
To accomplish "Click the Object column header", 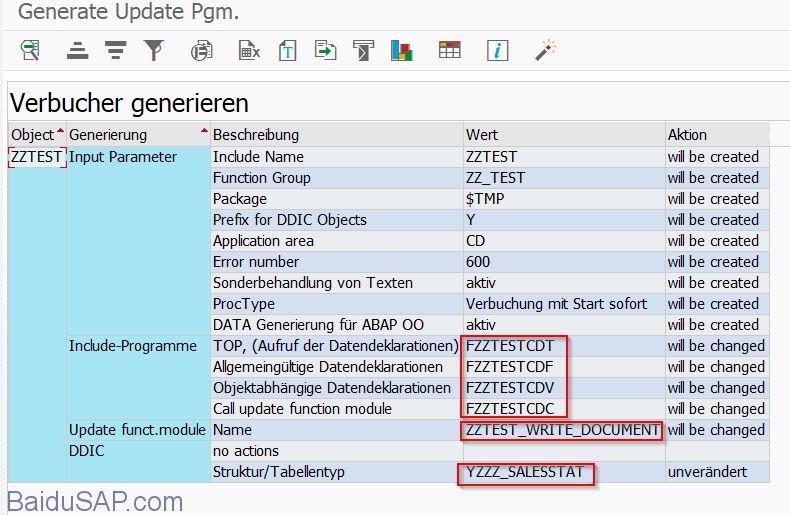I will click(32, 134).
